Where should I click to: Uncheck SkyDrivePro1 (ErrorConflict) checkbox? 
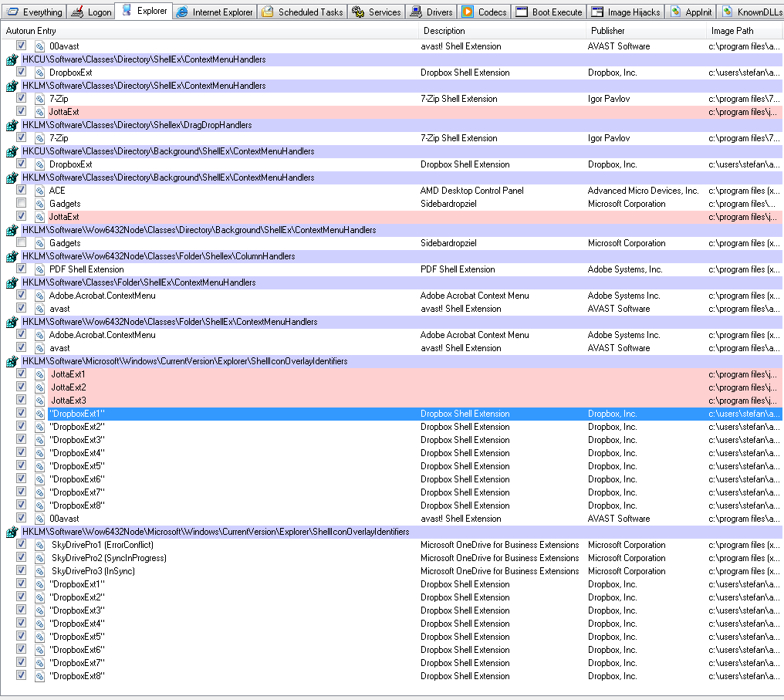21,544
